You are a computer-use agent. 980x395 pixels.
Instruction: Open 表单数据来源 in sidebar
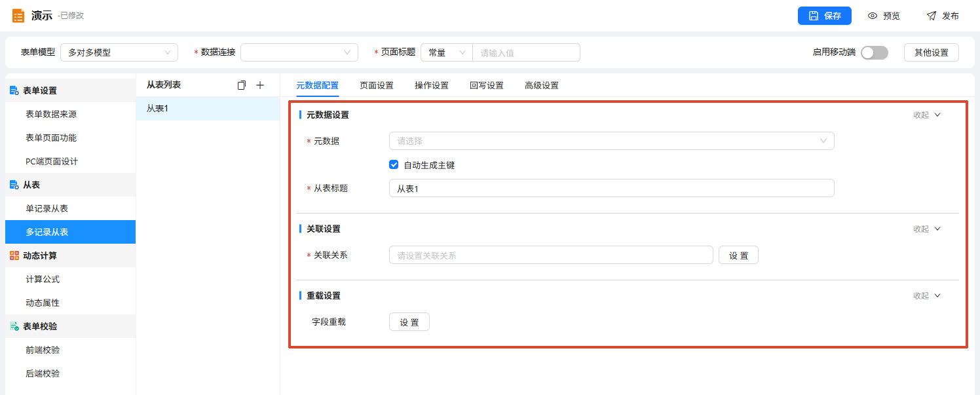coord(70,114)
